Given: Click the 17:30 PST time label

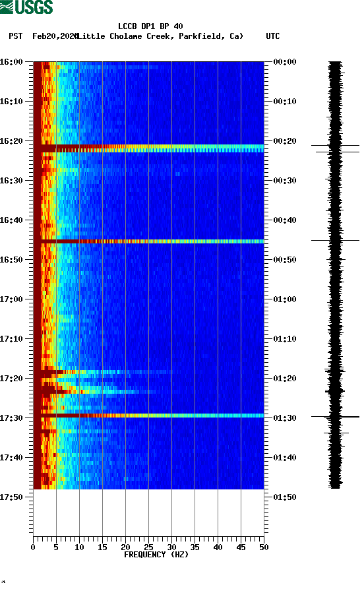Looking at the screenshot, I should (11, 418).
